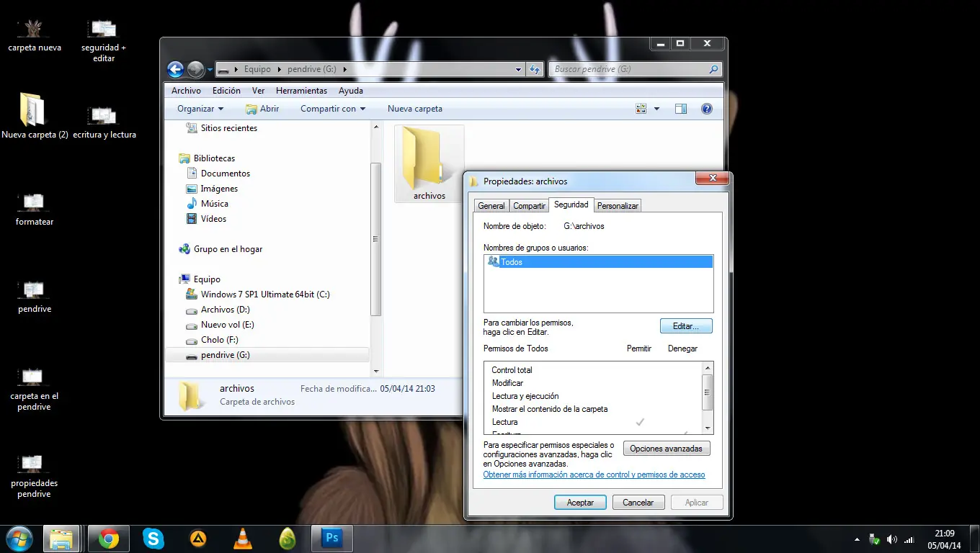Select Bibliotecas in the navigation pane
The image size is (980, 553).
click(207, 158)
